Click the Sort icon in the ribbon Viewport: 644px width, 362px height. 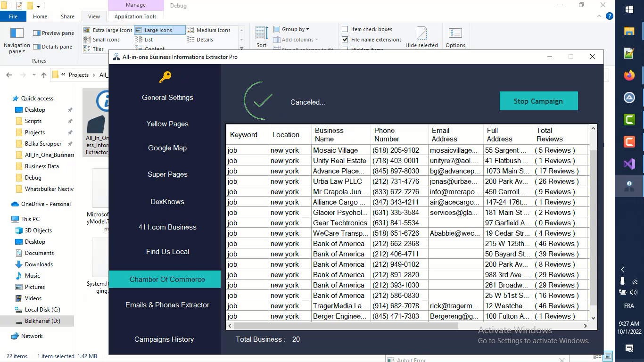pyautogui.click(x=261, y=33)
